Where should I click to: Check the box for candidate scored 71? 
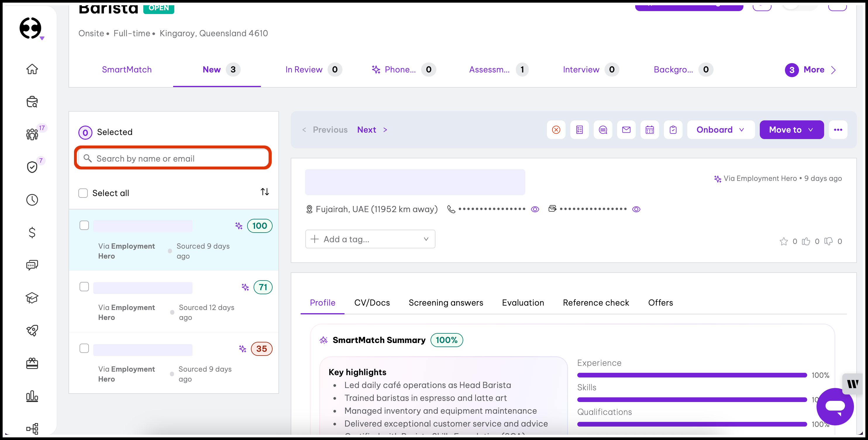pyautogui.click(x=84, y=287)
